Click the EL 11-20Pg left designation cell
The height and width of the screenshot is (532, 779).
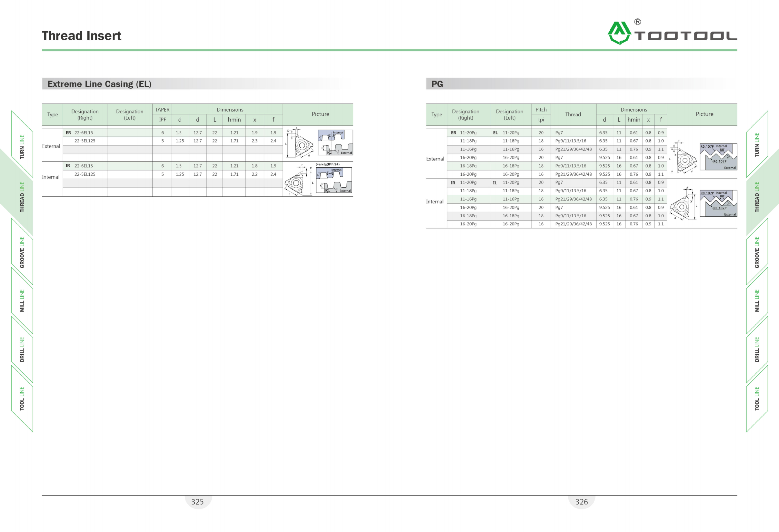(x=511, y=133)
